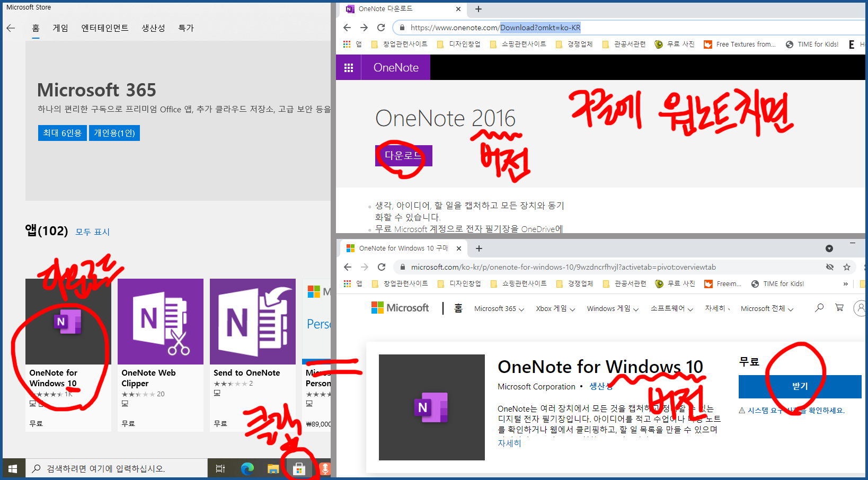Reload the microsoft.com page
868x480 pixels.
pos(382,267)
